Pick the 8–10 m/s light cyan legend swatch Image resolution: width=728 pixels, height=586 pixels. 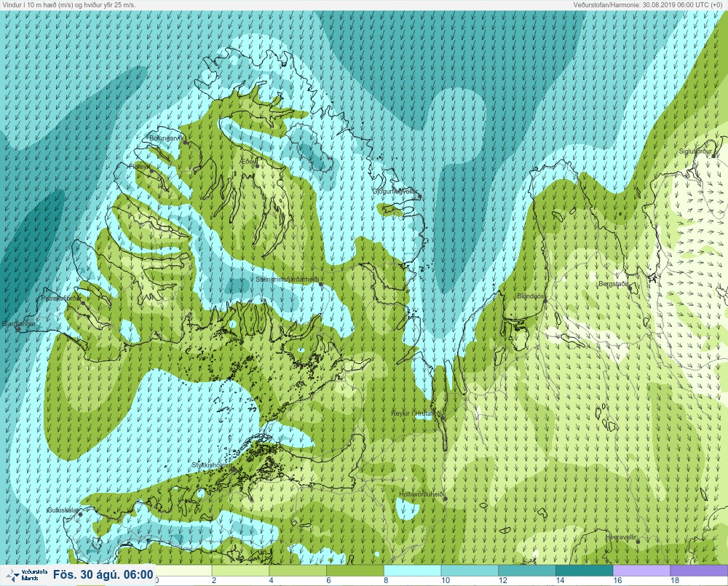coord(412,570)
